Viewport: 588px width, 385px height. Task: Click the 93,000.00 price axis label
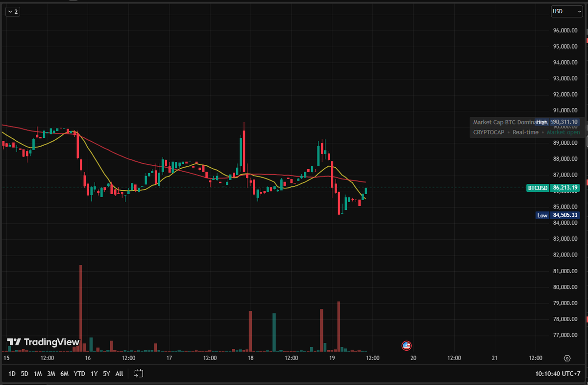tap(566, 78)
